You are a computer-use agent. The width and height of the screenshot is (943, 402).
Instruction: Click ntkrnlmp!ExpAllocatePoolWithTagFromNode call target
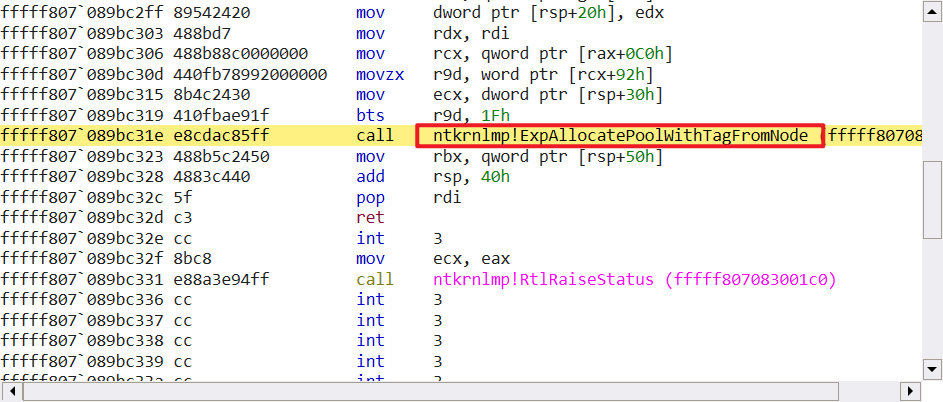tap(620, 136)
